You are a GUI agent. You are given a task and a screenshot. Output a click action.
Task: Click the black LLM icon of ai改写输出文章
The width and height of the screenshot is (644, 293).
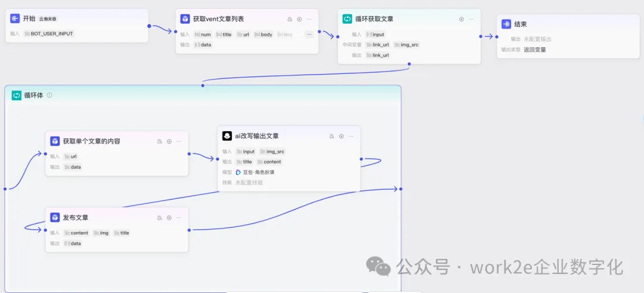227,136
